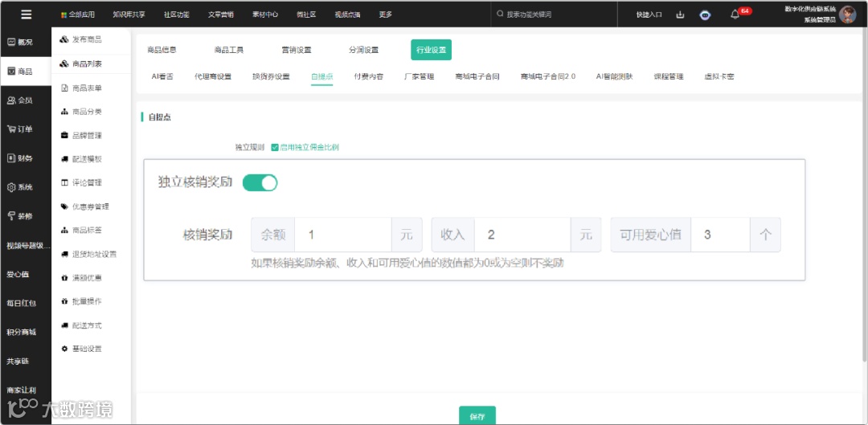Open 课程管理 sub-tab

coord(669,77)
